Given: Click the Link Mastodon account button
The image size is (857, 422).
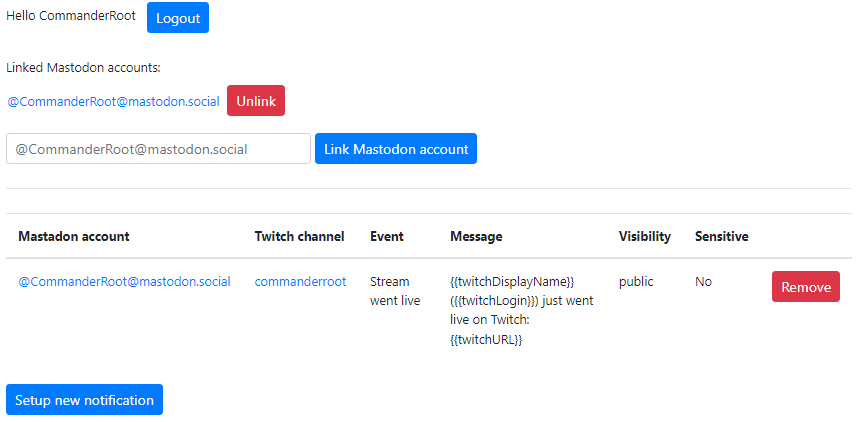Looking at the screenshot, I should 396,149.
